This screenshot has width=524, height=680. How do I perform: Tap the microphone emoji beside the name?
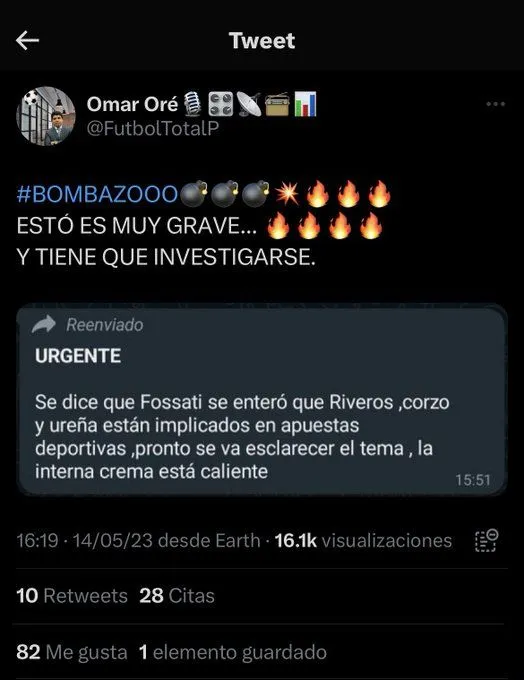[x=192, y=105]
